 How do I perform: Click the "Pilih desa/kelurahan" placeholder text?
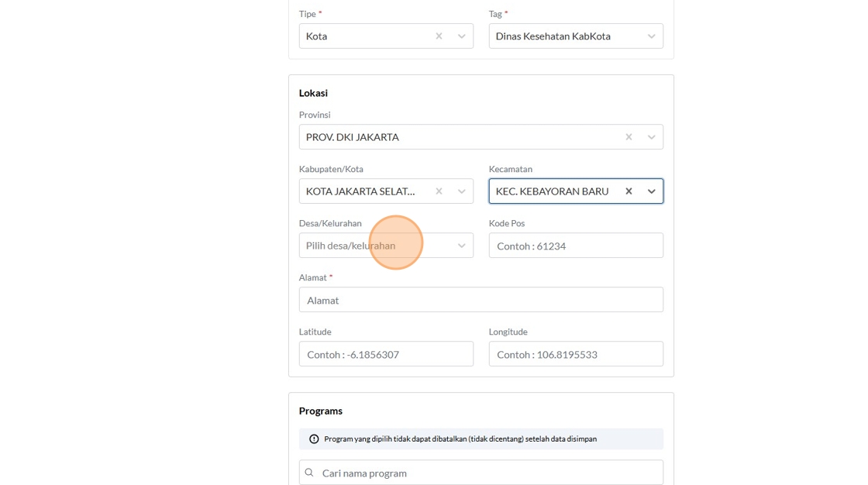pos(351,246)
